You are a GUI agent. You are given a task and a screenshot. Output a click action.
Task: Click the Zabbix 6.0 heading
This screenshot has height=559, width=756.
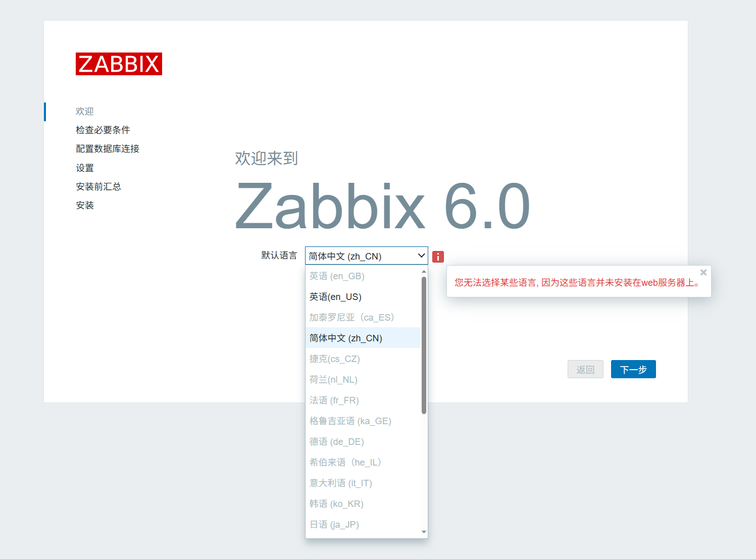point(382,206)
